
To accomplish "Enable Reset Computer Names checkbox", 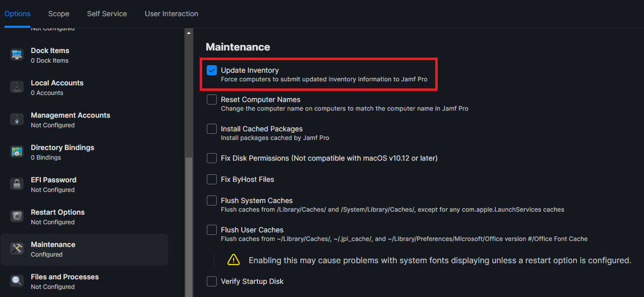I will click(x=212, y=100).
